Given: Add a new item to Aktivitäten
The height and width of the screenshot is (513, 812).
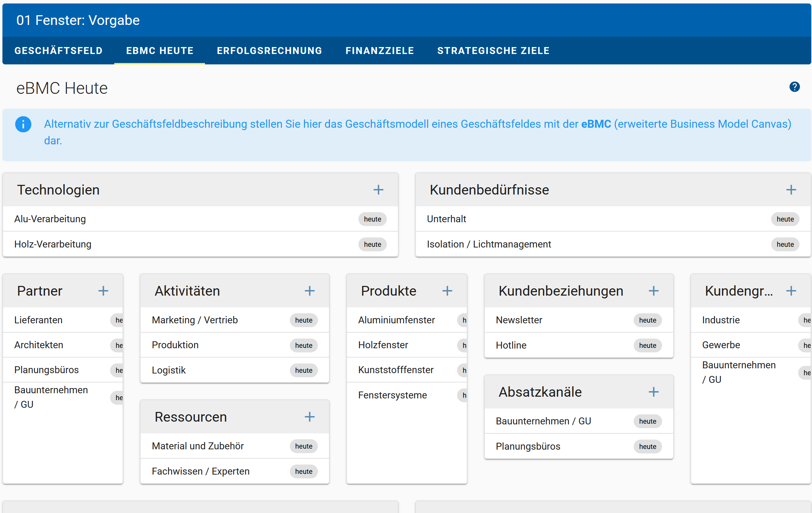Looking at the screenshot, I should click(310, 291).
